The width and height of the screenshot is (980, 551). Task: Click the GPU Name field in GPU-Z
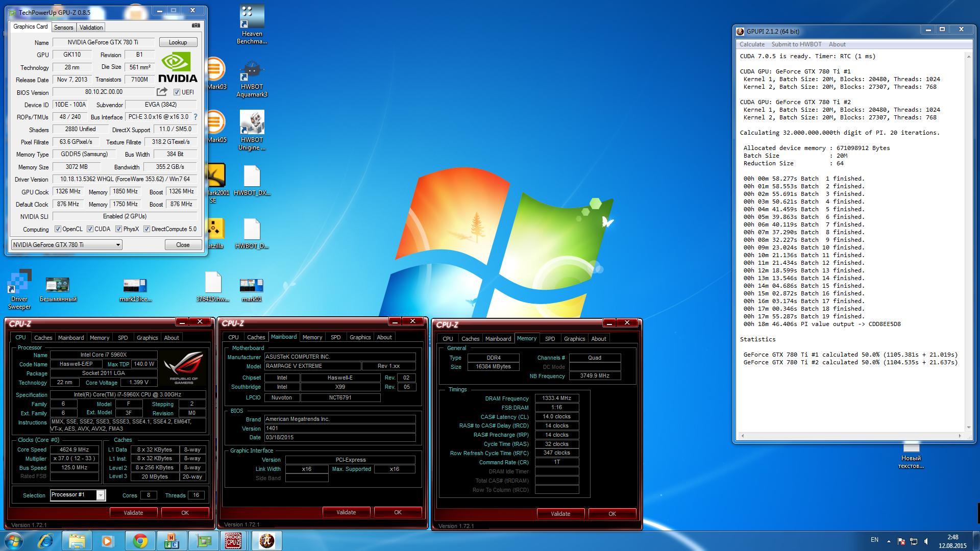point(103,42)
